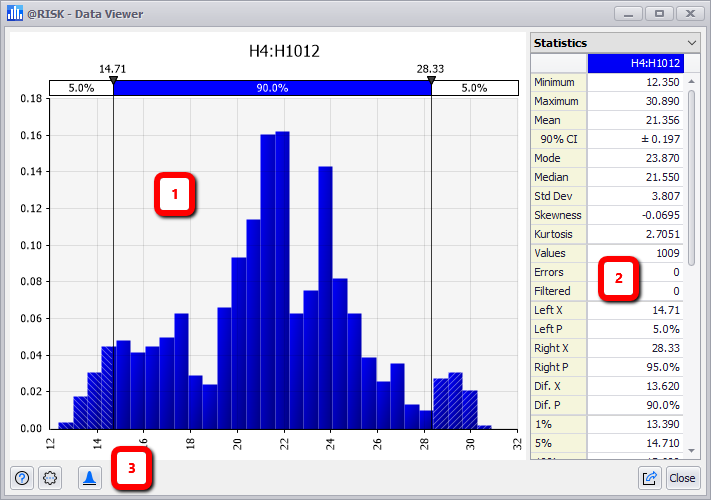Screen dimensions: 711x500
Task: Open graph settings gear icon
Action: pyautogui.click(x=51, y=478)
